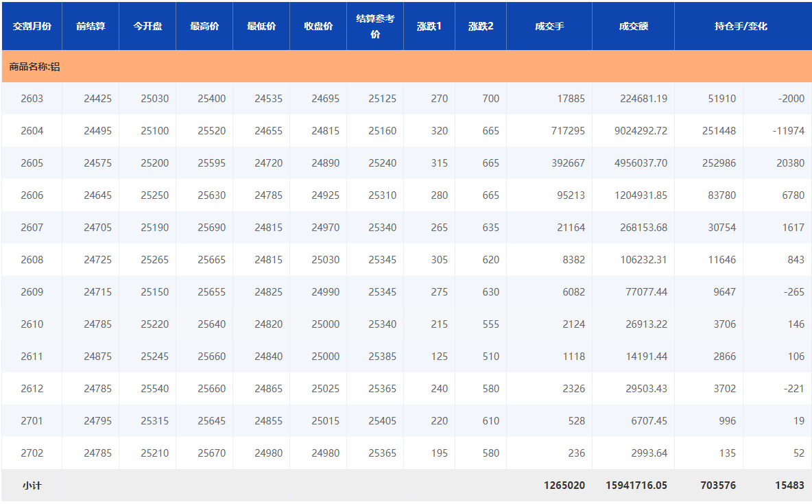Screen dimensions: 812x504
Task: Select the 2612 delivery month cell
Action: 32,389
